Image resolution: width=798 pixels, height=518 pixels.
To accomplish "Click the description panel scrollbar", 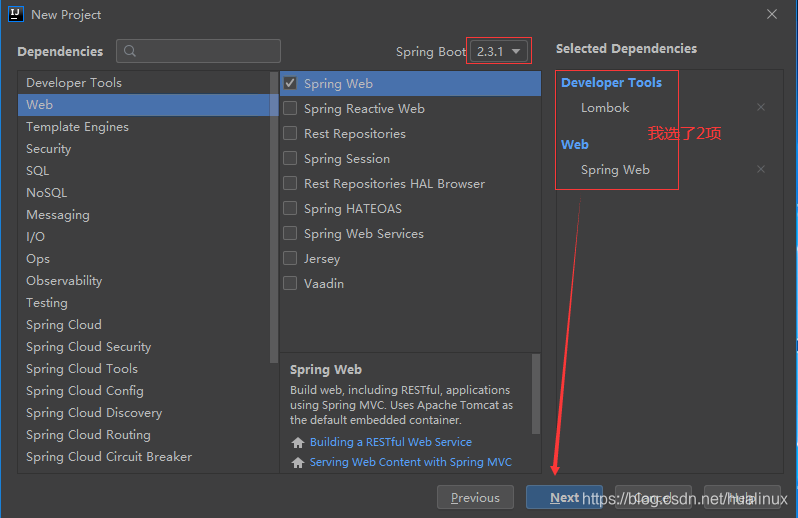I will point(536,394).
